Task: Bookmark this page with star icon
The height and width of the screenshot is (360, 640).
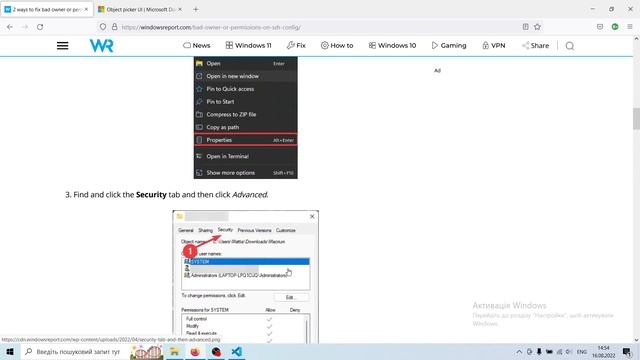Action: [x=538, y=27]
